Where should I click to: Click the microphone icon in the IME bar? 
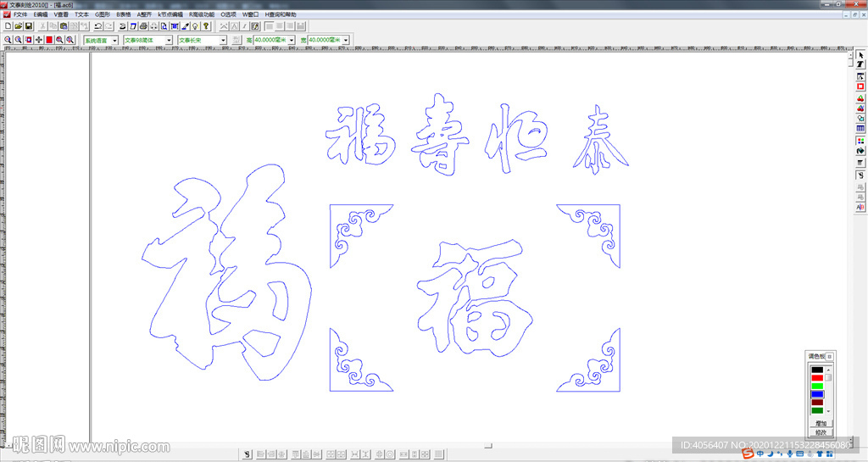pos(790,454)
